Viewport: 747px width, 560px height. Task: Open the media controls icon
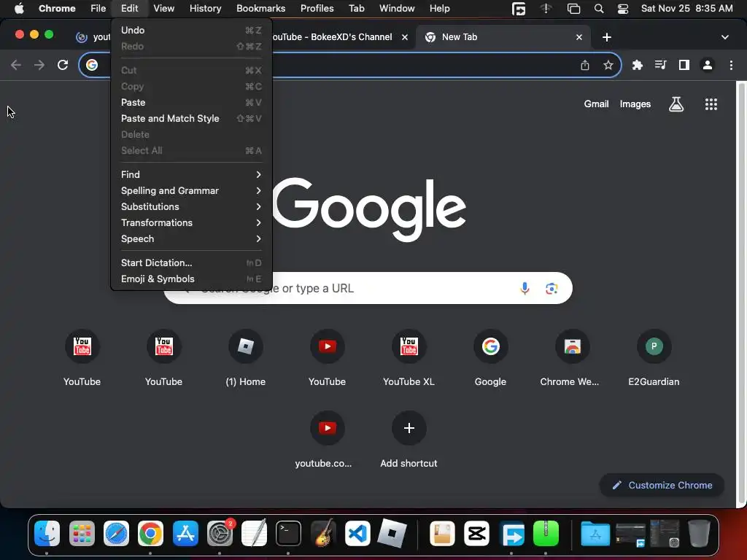660,65
